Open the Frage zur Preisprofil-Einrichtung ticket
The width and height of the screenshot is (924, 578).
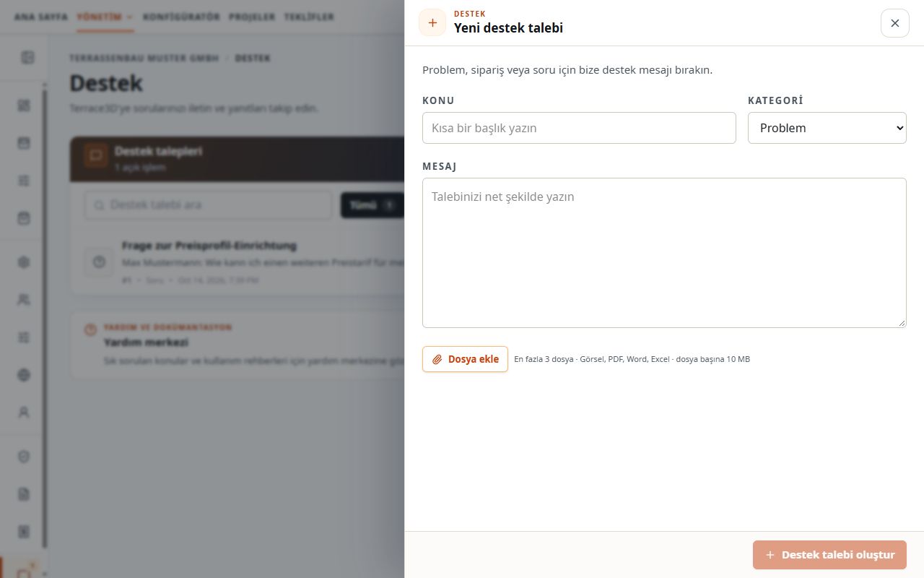[238, 262]
